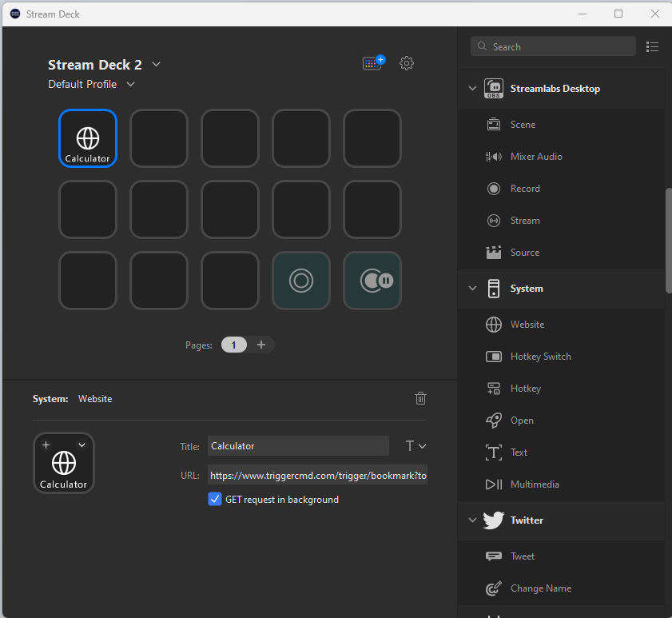This screenshot has height=618, width=672.
Task: Select page 1
Action: pyautogui.click(x=233, y=345)
